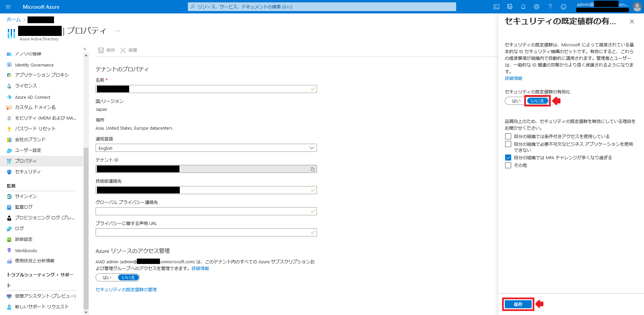Click the toolbar 破棄 button

129,50
